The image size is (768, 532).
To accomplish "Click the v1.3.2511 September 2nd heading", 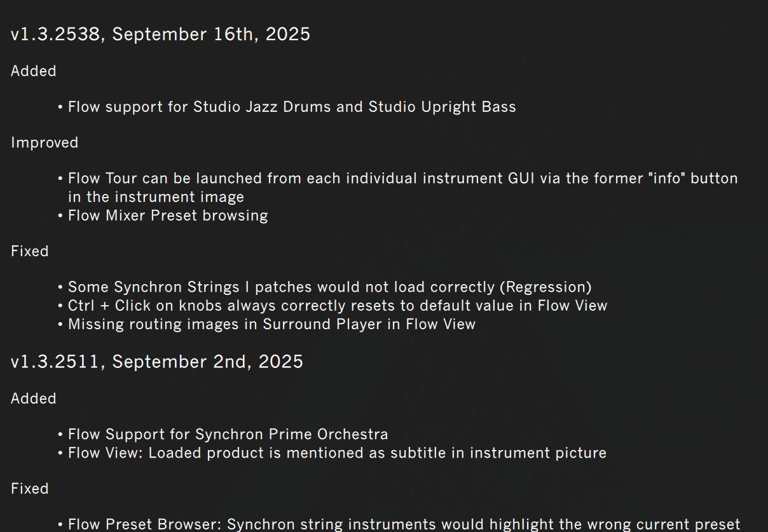I will 157,362.
